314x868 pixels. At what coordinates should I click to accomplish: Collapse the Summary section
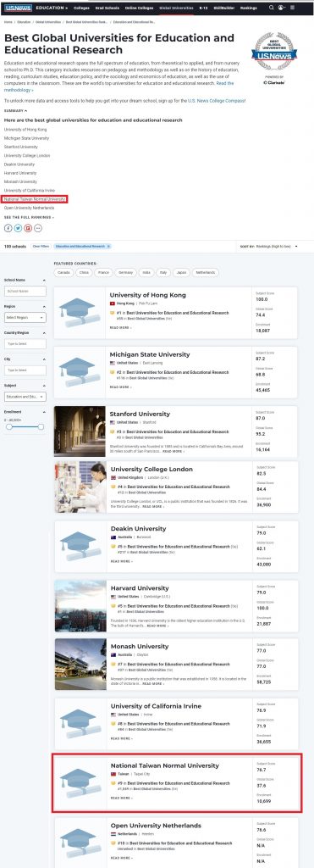(15, 111)
